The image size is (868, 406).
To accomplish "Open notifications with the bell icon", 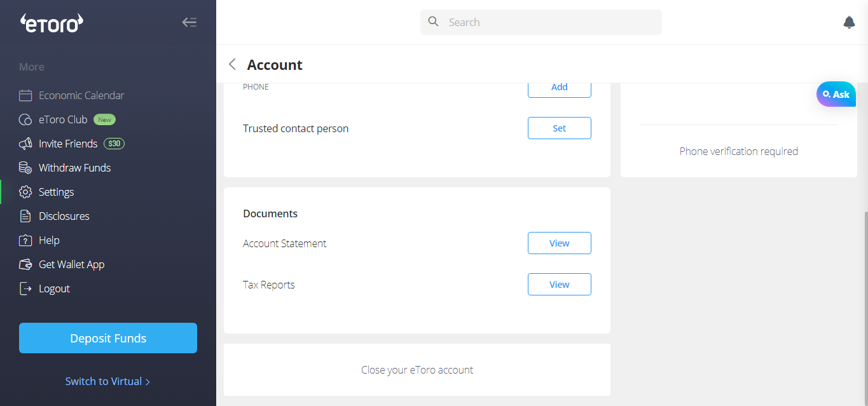I will coord(849,22).
